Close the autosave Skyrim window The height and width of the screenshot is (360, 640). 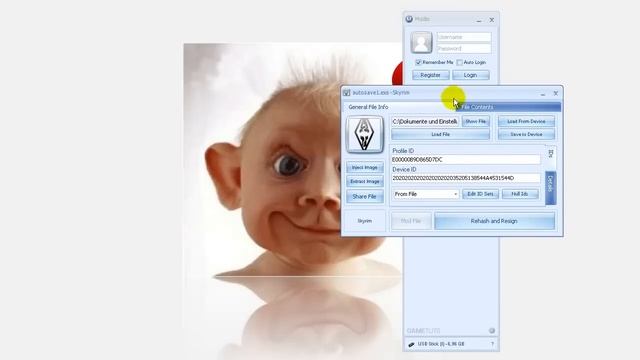556,93
